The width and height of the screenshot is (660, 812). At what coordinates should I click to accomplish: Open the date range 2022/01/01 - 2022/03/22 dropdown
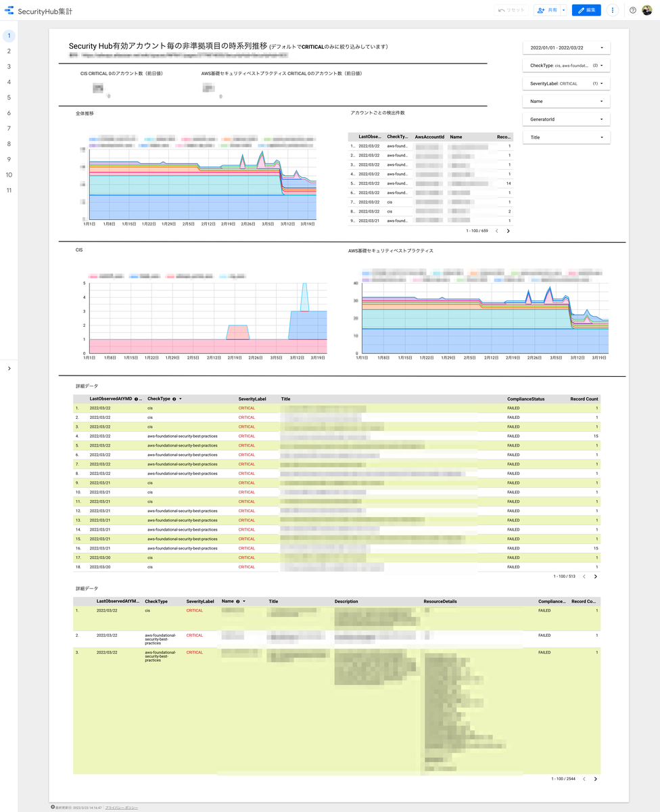567,48
